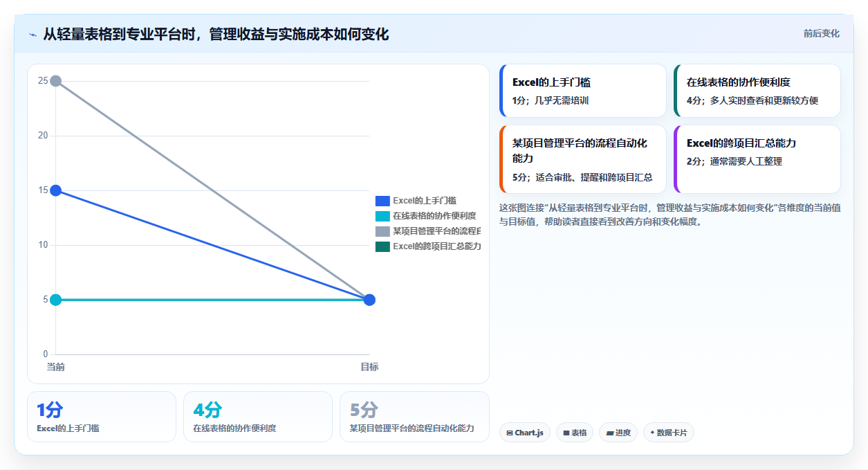Viewport: 868px width, 470px height.
Task: Click the 5分 stat card
Action: pyautogui.click(x=414, y=417)
